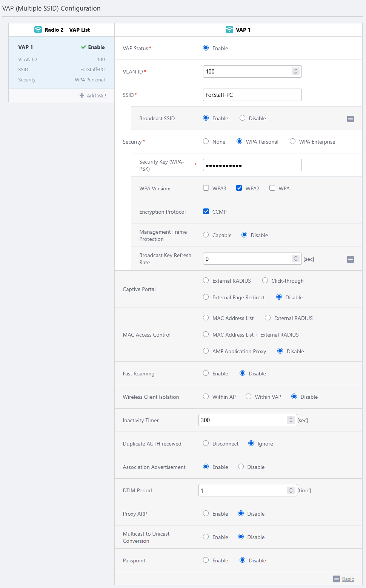Click the green checkmark Enable status icon
Viewport: 366px width, 588px height.
pos(83,47)
